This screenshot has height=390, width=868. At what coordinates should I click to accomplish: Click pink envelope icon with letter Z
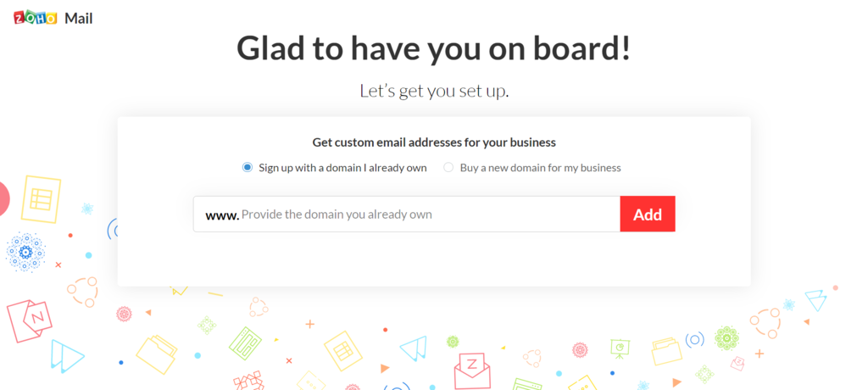[472, 365]
